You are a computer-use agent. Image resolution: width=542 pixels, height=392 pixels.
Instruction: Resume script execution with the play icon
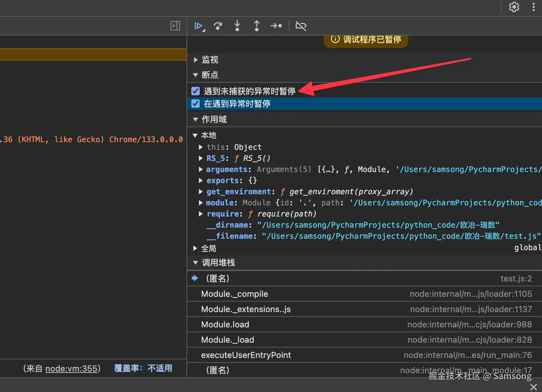(x=199, y=26)
